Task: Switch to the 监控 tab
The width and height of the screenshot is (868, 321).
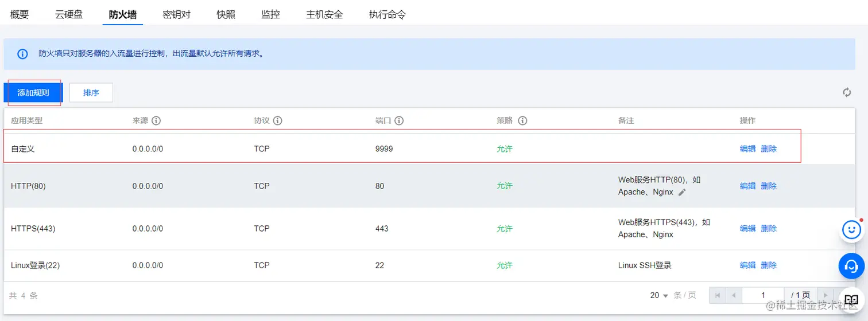Action: [271, 14]
